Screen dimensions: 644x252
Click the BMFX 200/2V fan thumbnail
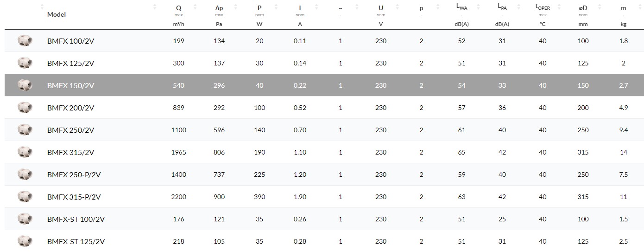pos(25,108)
